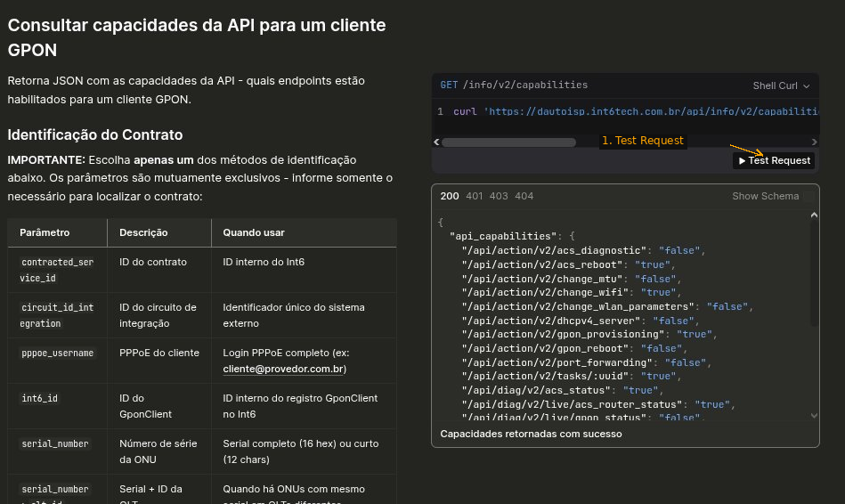Click the horizontal code scrollbar thumb
Viewport: 845px width, 504px height.
508,142
